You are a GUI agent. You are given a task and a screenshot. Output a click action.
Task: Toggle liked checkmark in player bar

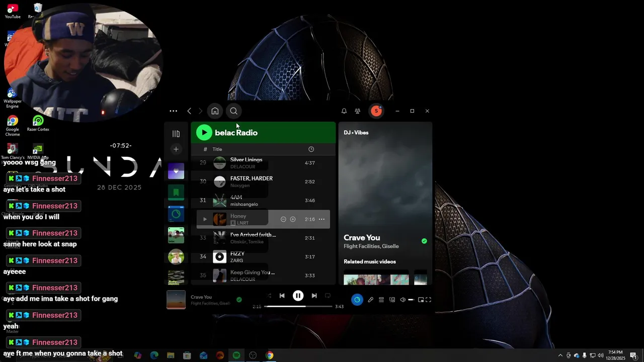239,300
